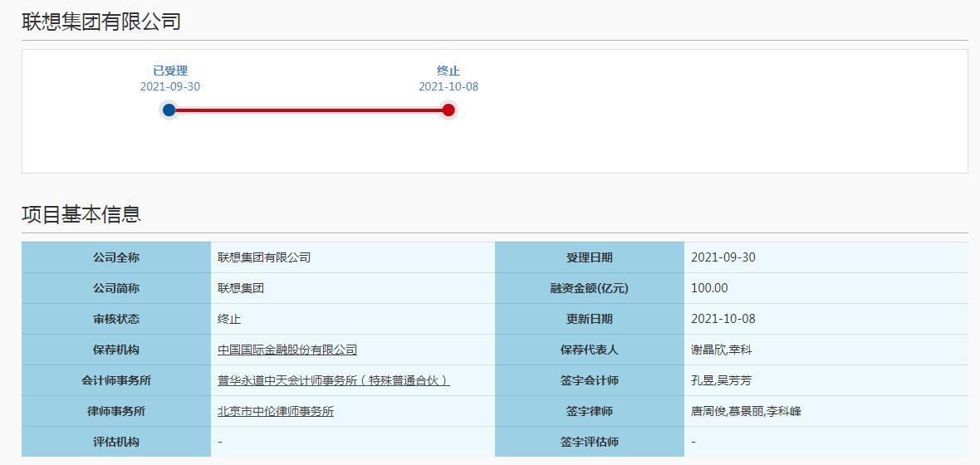980x465 pixels.
Task: Select the 项目基本信息 section heading
Action: point(82,213)
